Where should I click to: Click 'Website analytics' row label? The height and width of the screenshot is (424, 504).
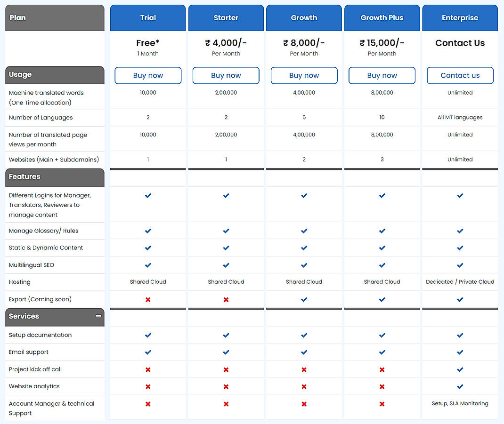(34, 386)
